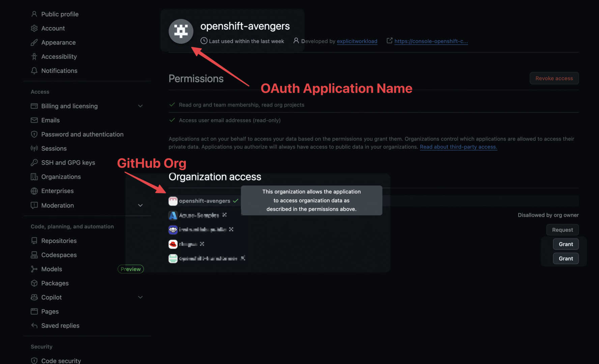Click the green checkmark beside openshift-avengers org
599x364 pixels.
pos(235,201)
